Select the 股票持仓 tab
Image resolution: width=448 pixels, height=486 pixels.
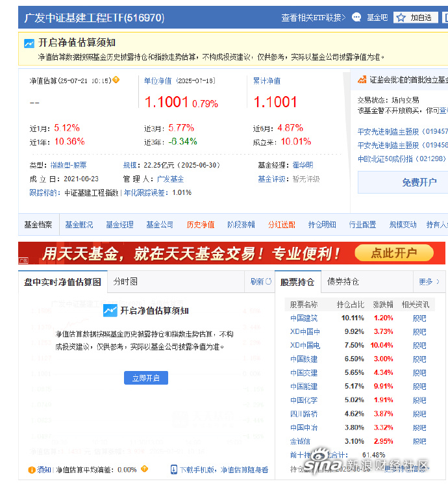[x=297, y=282]
